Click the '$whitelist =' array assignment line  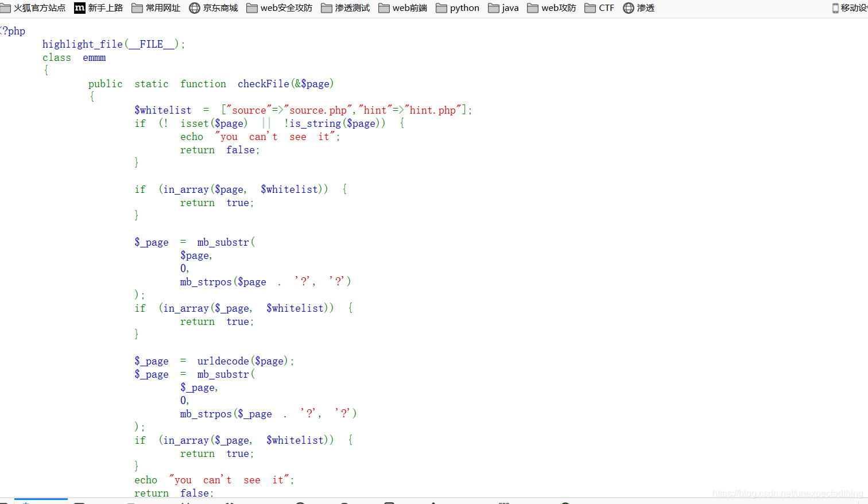tap(303, 110)
